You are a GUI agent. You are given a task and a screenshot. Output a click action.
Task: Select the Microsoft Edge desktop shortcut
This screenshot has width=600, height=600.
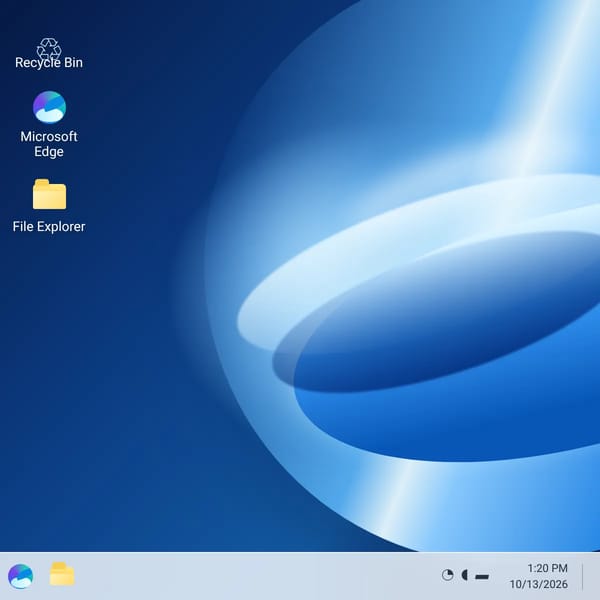click(x=49, y=124)
